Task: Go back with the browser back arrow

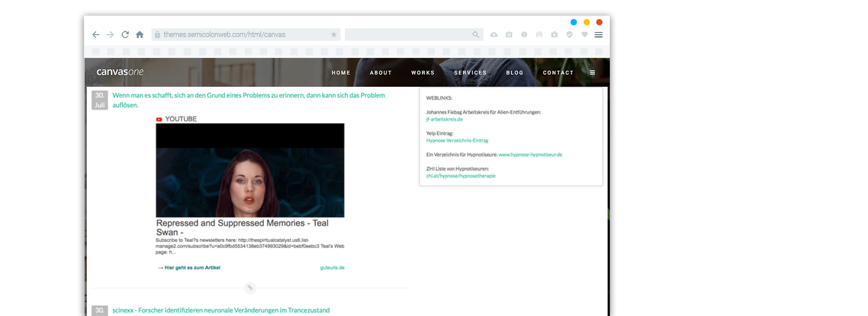Action: click(96, 35)
